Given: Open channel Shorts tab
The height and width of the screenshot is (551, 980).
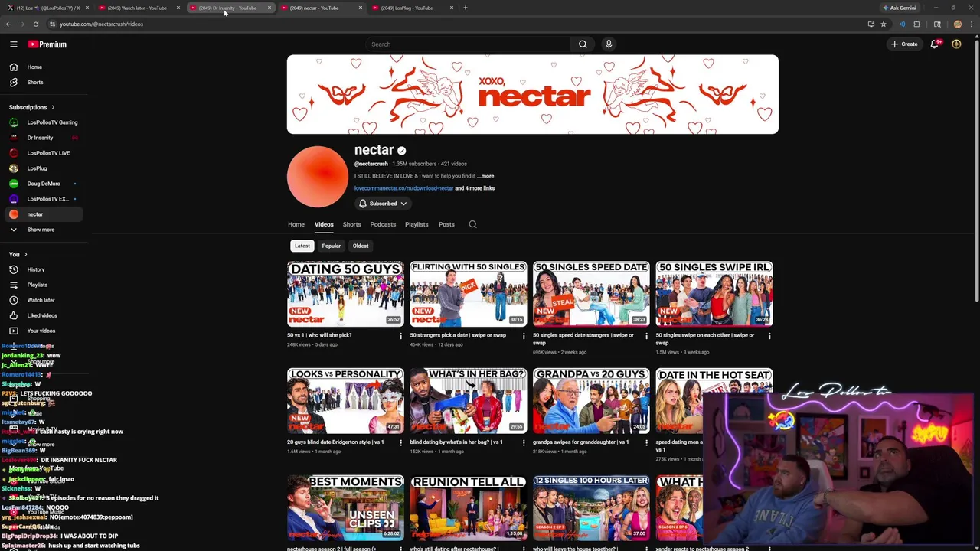Looking at the screenshot, I should pyautogui.click(x=351, y=224).
